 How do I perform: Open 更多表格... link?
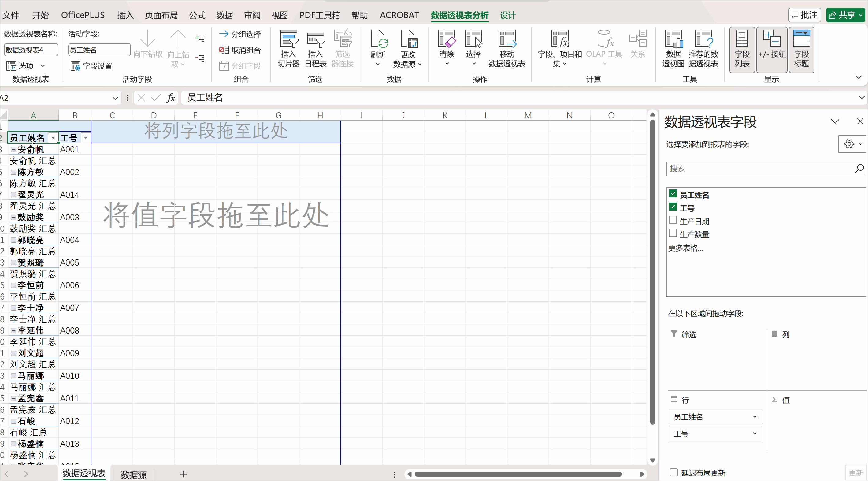685,248
